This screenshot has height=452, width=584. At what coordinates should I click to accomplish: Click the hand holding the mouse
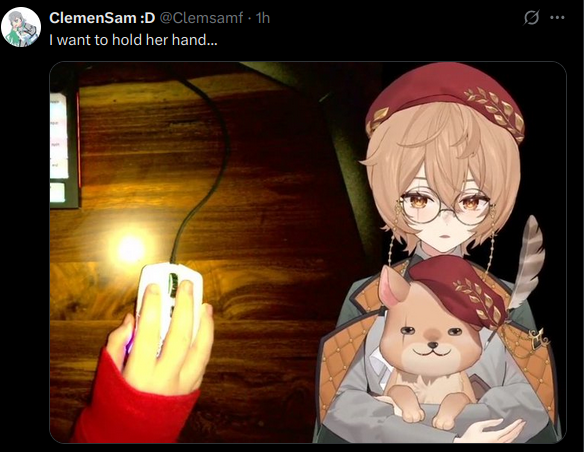[x=164, y=335]
